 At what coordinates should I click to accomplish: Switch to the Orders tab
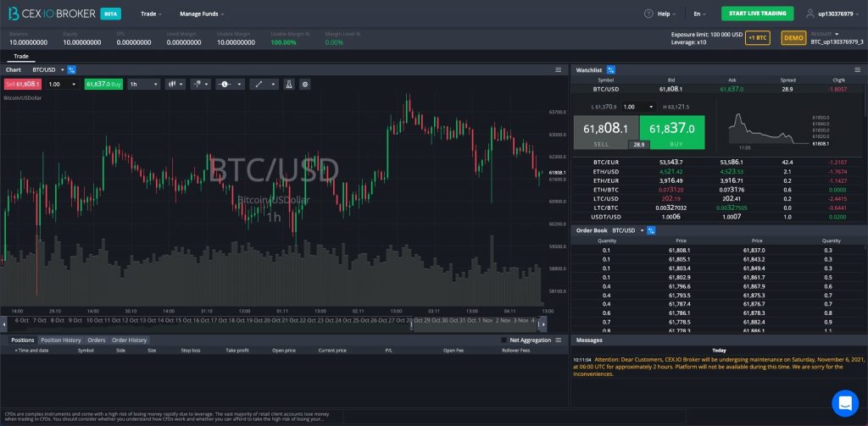click(x=97, y=340)
